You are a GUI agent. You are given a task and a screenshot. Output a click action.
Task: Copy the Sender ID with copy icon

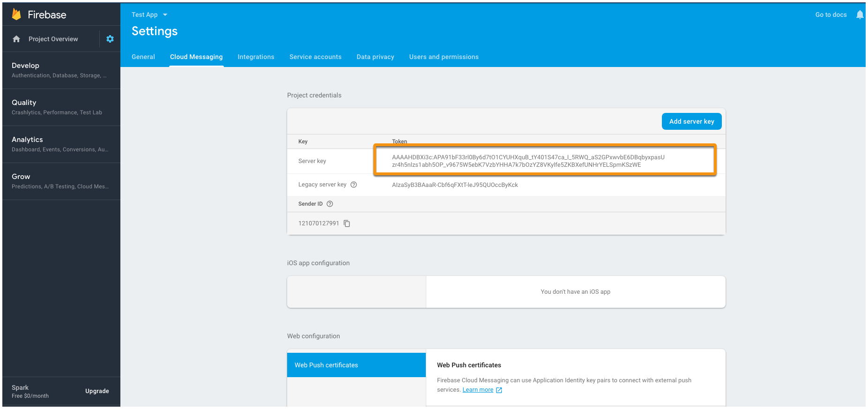tap(347, 223)
